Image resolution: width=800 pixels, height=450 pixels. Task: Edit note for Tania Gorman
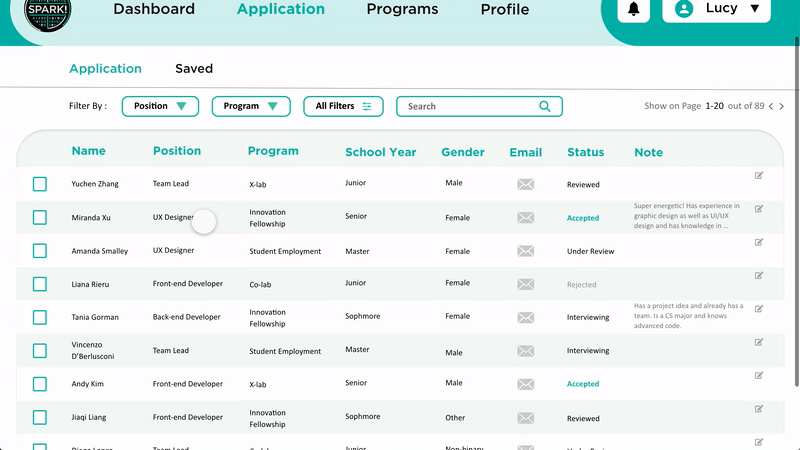click(759, 309)
